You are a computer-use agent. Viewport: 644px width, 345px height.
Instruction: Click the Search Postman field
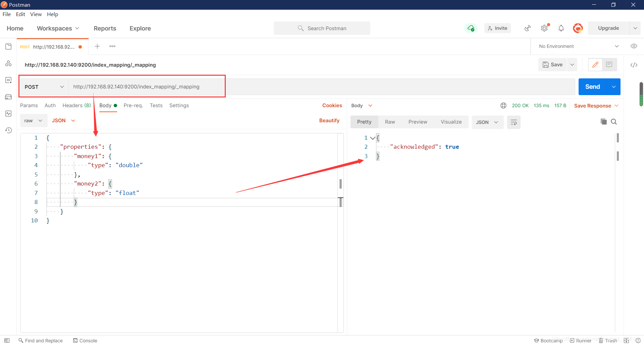[322, 28]
